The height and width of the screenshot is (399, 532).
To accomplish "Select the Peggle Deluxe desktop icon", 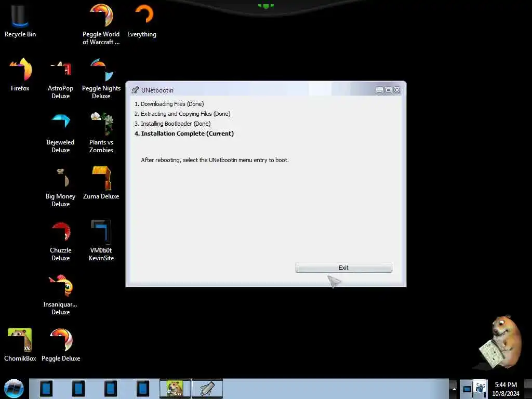I will coord(61,345).
